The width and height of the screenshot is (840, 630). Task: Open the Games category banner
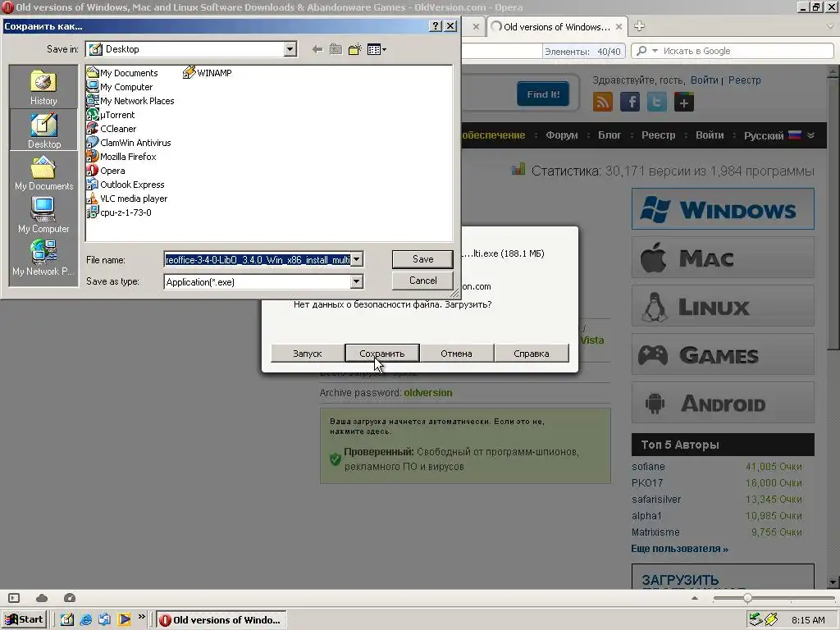point(723,354)
